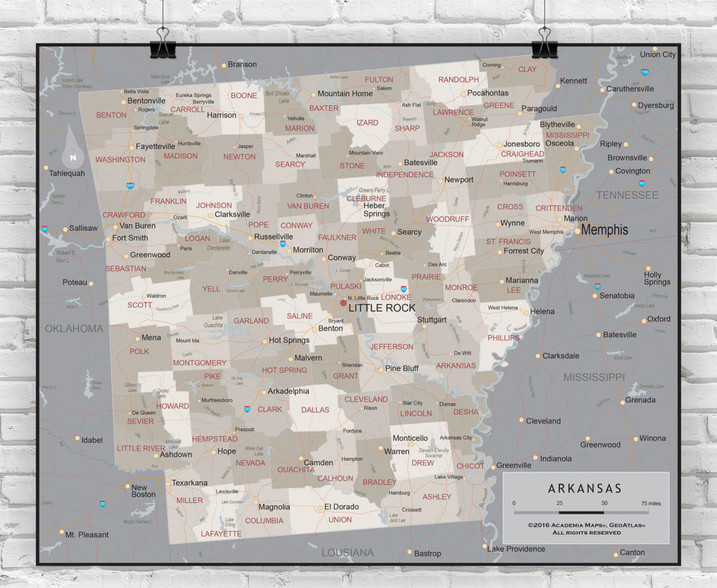
Task: Click the I-40 shield near Sallisaw
Action: [45, 229]
